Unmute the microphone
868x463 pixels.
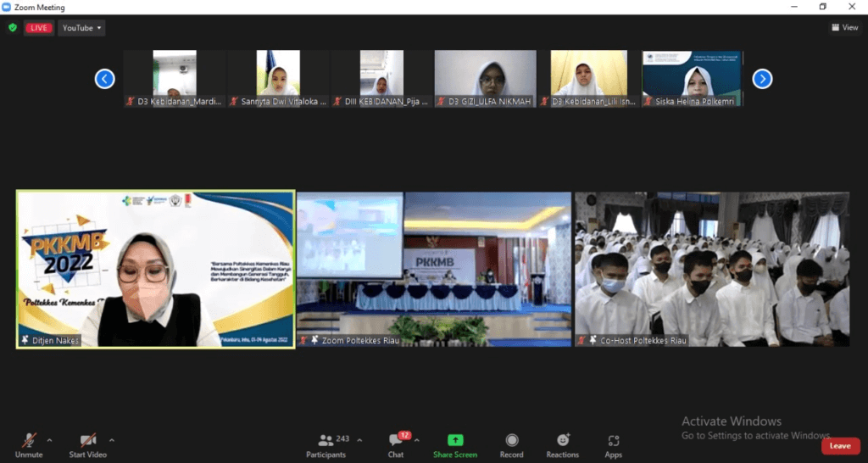point(29,446)
